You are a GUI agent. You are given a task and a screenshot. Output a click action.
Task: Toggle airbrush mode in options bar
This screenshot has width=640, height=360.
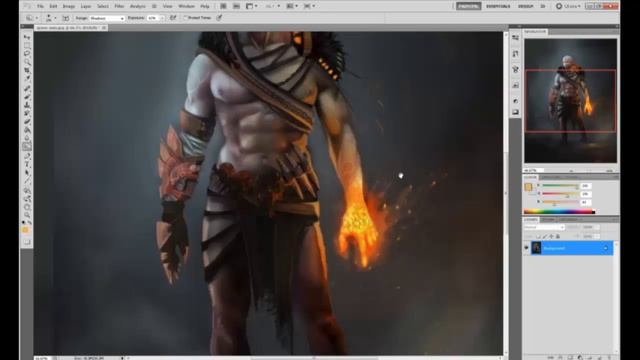tap(173, 18)
